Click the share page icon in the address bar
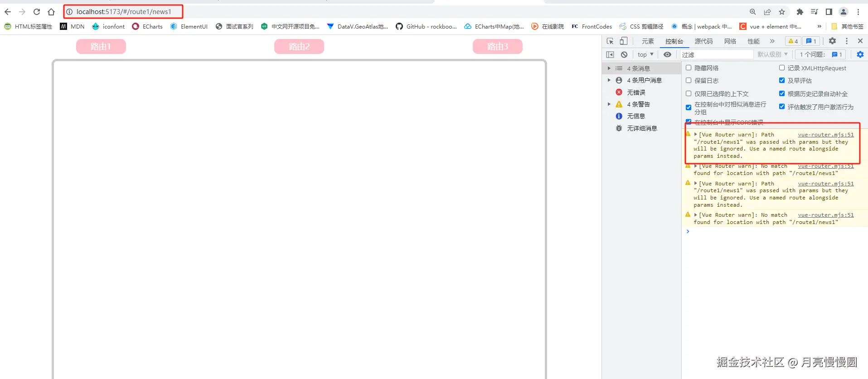Image resolution: width=868 pixels, height=379 pixels. point(767,12)
